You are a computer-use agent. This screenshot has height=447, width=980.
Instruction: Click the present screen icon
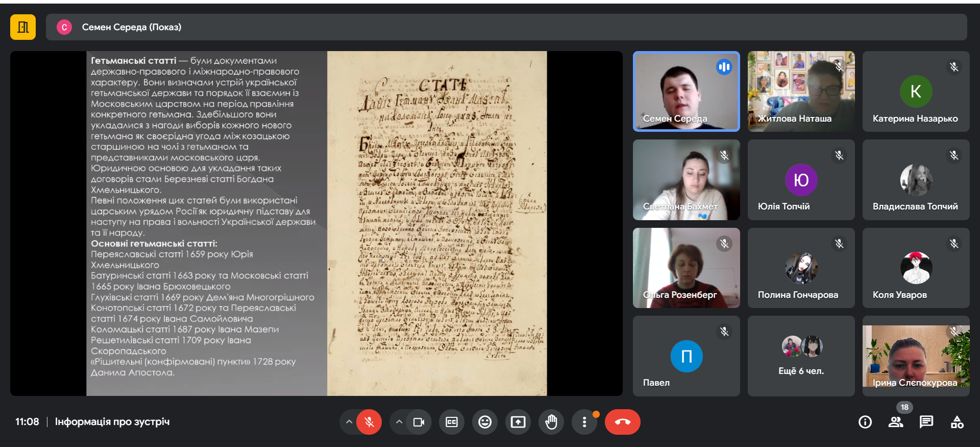tap(518, 422)
